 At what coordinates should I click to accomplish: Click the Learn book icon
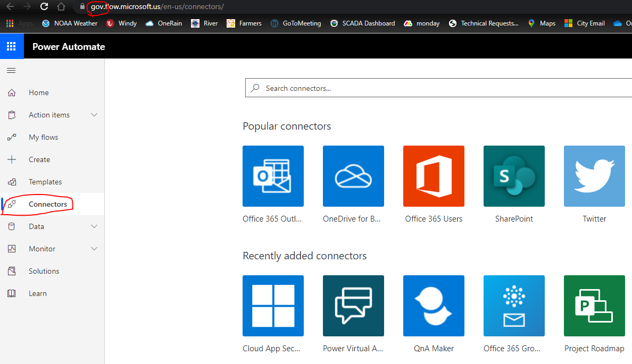[x=12, y=293]
